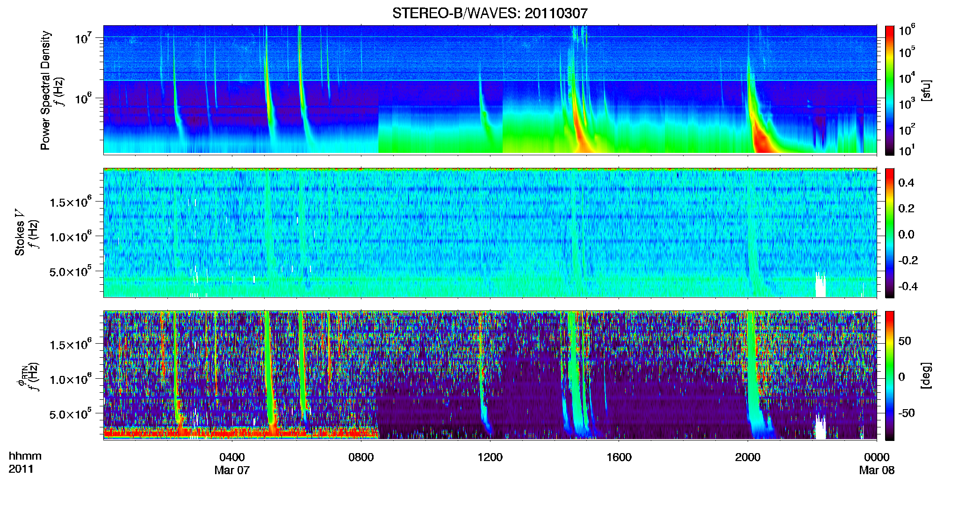
Task: Click the STEREO-B/WAVES: 20110307 plot title
Action: [490, 13]
